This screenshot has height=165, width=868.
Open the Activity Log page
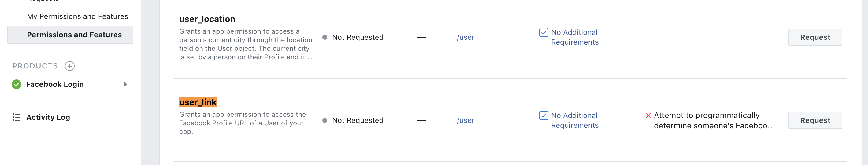pos(48,117)
